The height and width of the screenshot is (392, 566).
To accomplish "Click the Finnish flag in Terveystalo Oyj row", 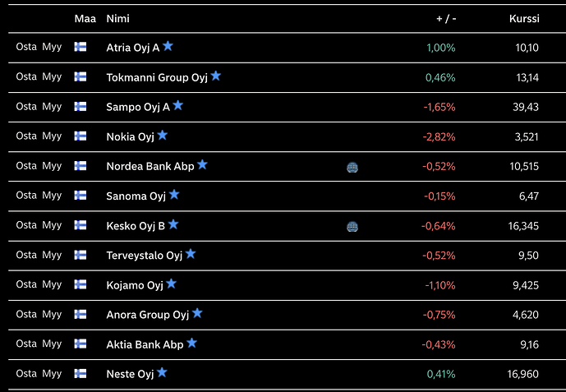I will (x=81, y=255).
